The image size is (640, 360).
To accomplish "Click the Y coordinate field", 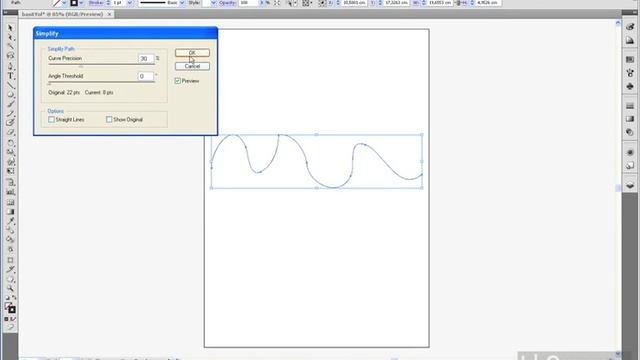I will 396,3.
